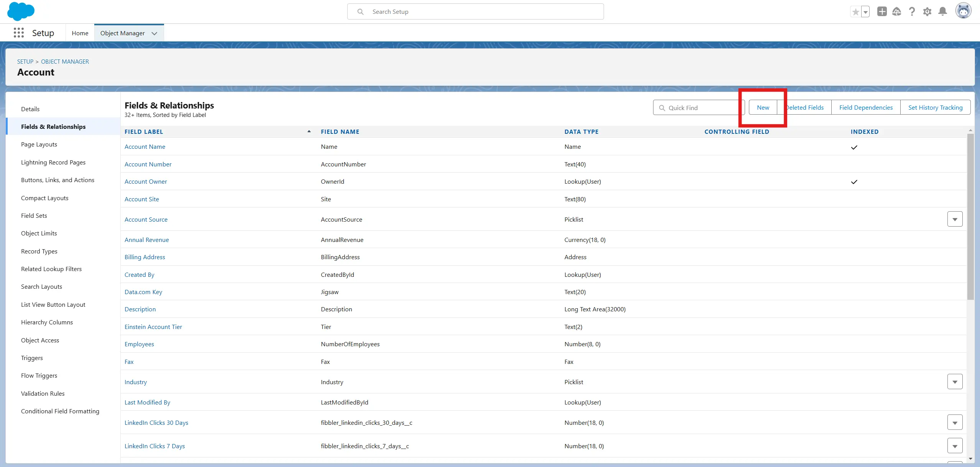Viewport: 980px width, 467px height.
Task: Open the Global Actions plus icon
Action: (882, 12)
